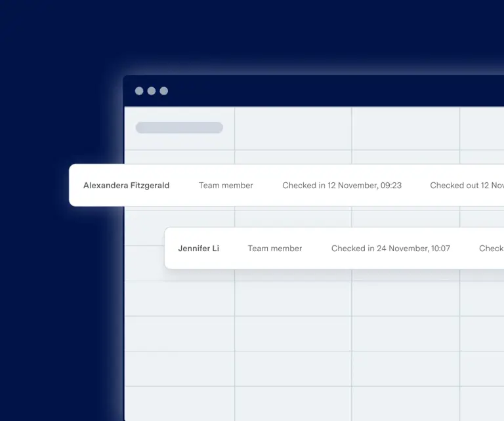Click empty cell directly below "Checked in 24 November"
Image resolution: width=504 pixels, height=421 pixels.
tap(406, 298)
